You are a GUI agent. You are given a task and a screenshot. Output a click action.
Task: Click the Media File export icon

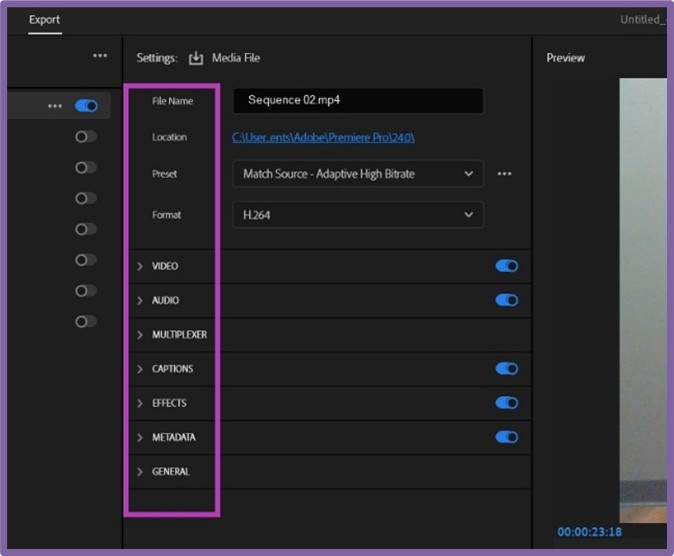[x=196, y=58]
